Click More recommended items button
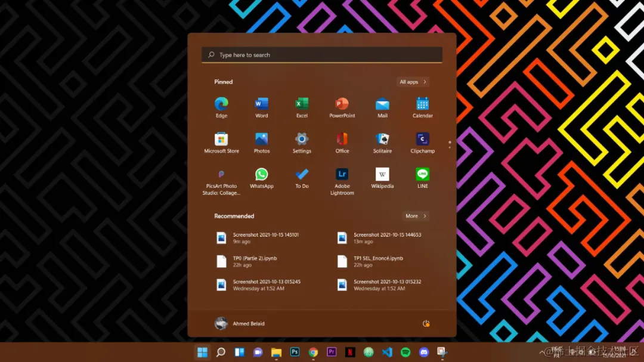The image size is (644, 362). coord(416,216)
